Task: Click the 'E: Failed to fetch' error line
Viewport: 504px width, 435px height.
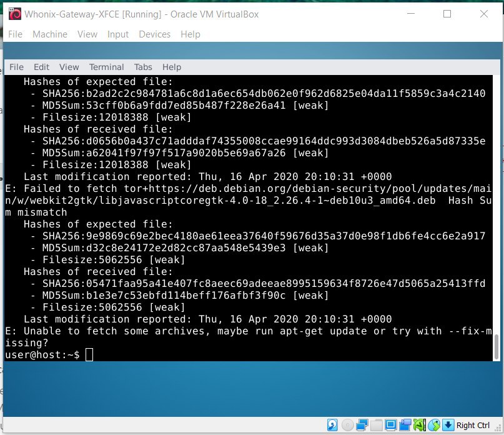Action: tap(248, 201)
